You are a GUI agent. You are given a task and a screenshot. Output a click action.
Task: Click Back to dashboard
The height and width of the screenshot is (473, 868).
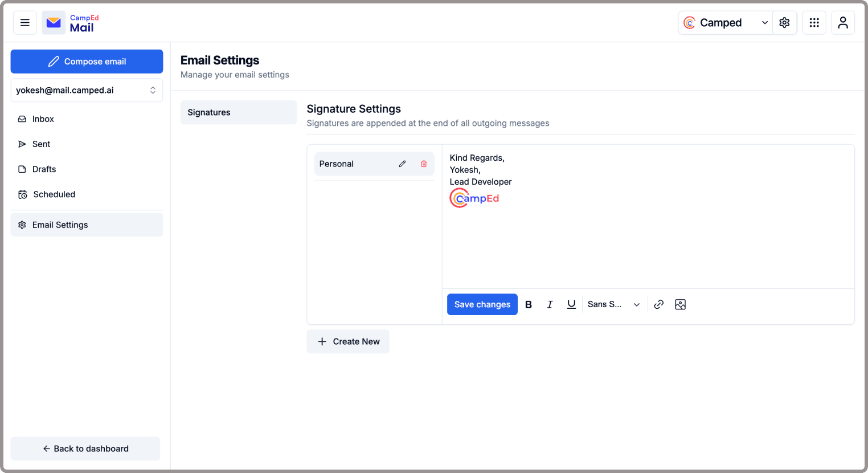coord(85,448)
